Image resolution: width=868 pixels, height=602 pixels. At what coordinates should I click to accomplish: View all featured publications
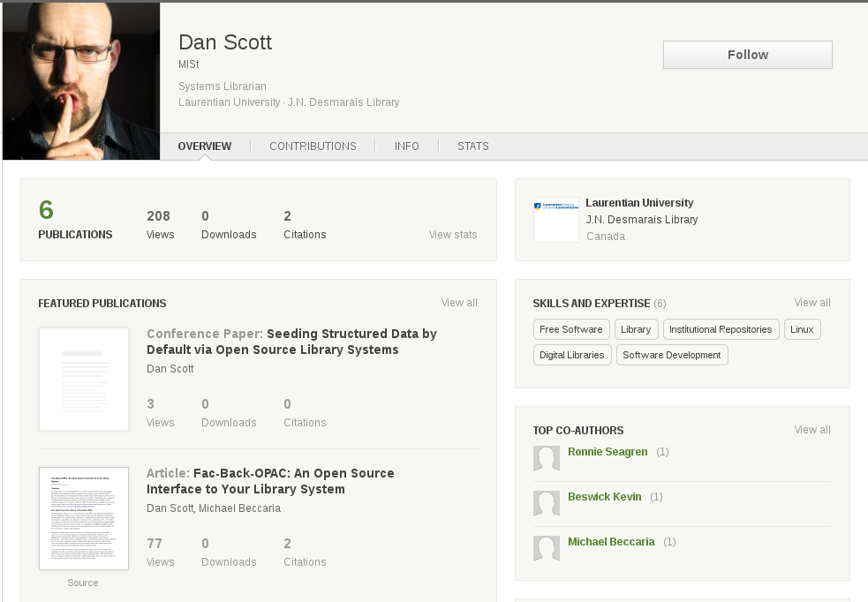[459, 303]
